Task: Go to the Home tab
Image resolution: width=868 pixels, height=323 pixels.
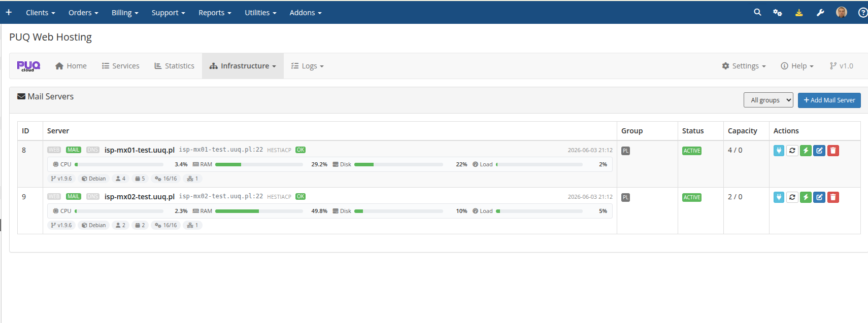Action: [71, 66]
